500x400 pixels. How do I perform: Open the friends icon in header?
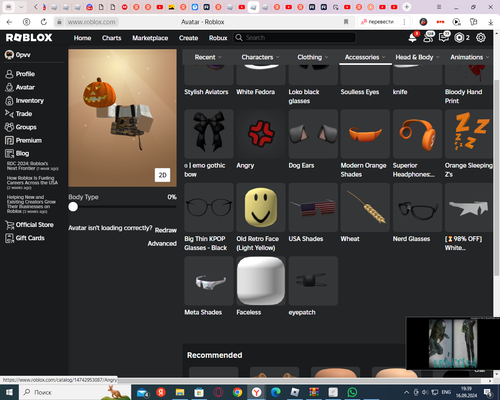pyautogui.click(x=428, y=38)
